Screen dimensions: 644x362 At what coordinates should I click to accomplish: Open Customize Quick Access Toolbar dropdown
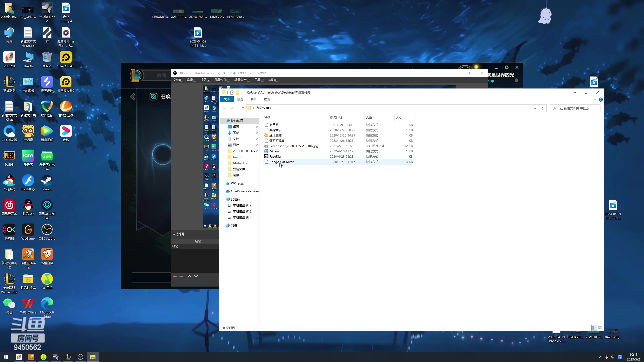click(x=242, y=93)
